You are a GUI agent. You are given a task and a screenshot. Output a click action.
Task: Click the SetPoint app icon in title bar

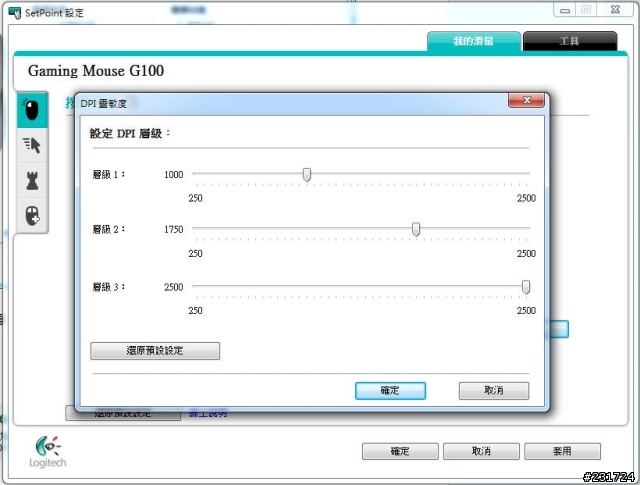coord(15,13)
